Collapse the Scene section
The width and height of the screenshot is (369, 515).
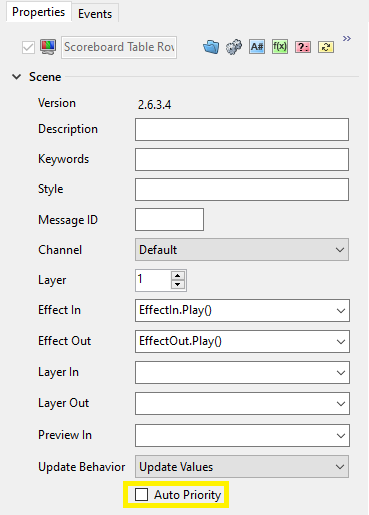pos(17,77)
